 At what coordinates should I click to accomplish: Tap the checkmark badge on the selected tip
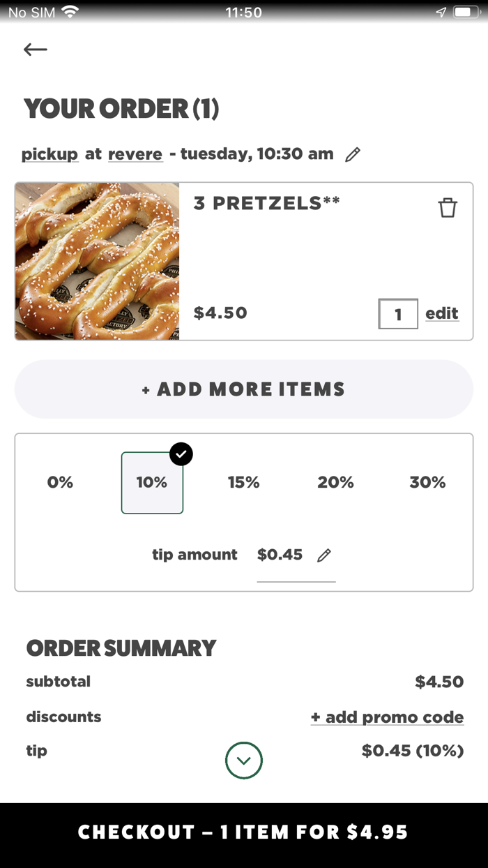[x=181, y=454]
